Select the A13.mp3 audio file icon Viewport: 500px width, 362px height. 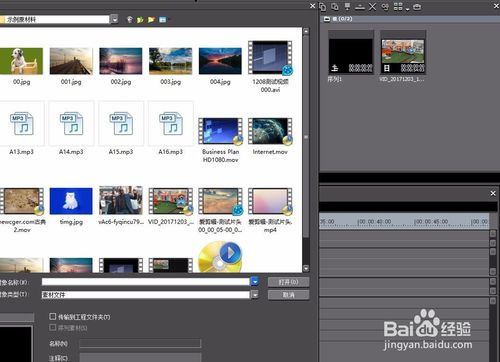tap(22, 124)
